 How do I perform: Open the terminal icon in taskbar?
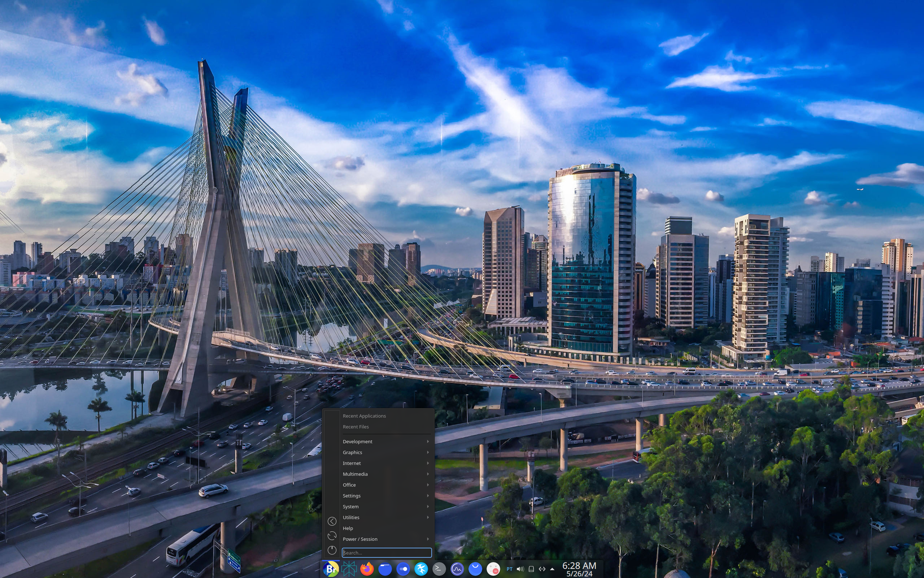(x=439, y=569)
